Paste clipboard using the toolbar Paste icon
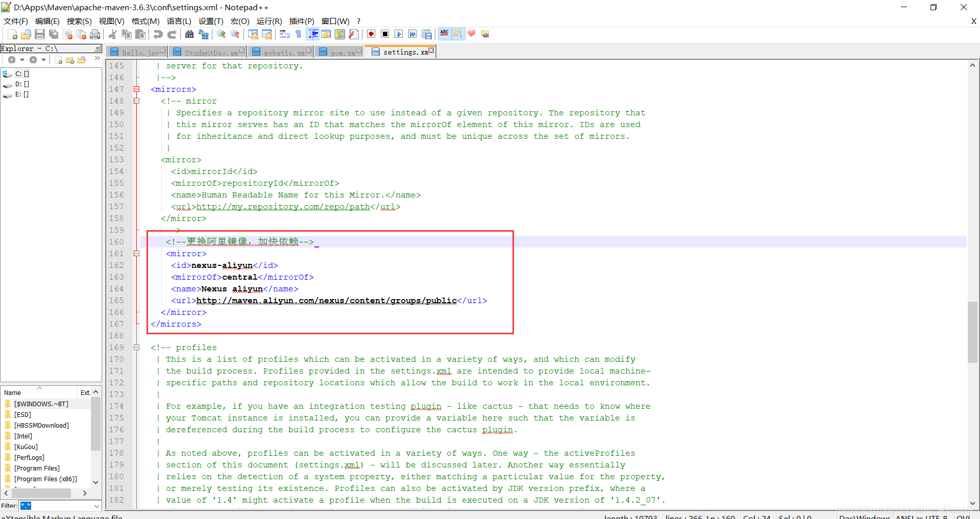This screenshot has height=519, width=980. pos(140,34)
